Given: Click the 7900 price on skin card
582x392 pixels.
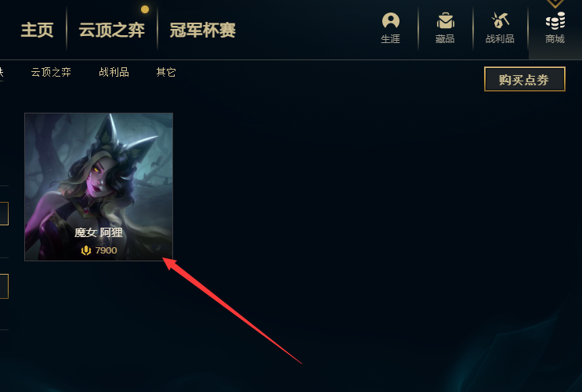Looking at the screenshot, I should click(107, 250).
